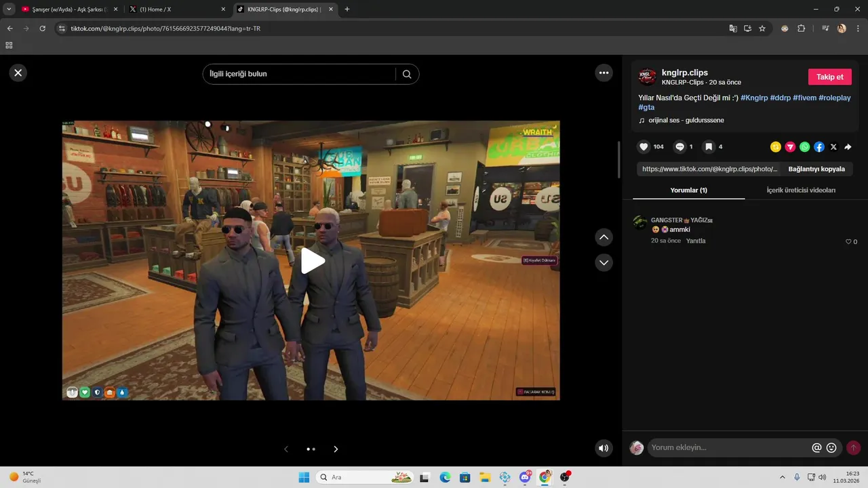Show previous photo with left arrow
This screenshot has height=488, width=868.
286,449
